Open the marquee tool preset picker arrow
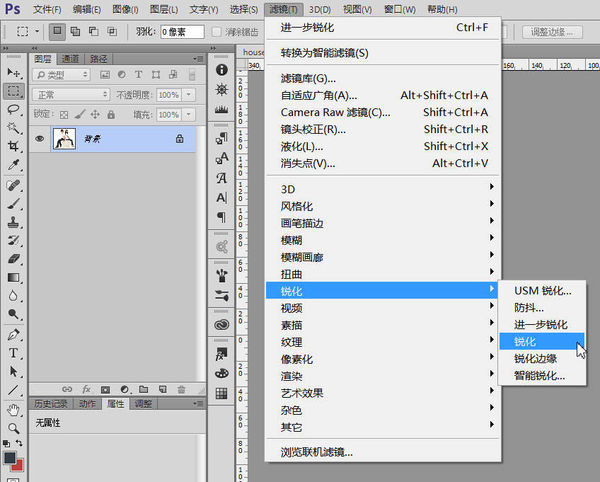Screen dimensions: 600x482 (37, 31)
